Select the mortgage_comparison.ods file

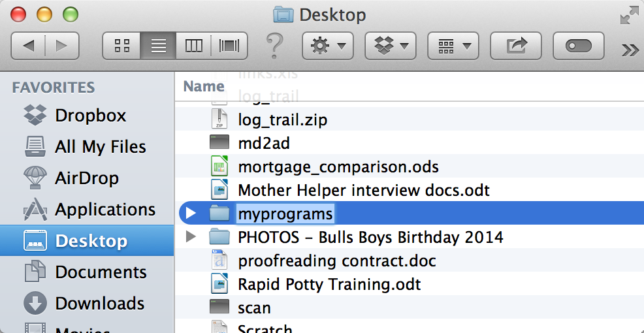338,167
